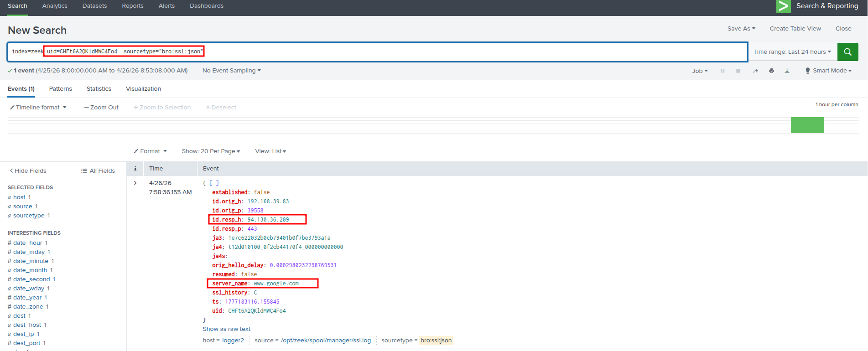The height and width of the screenshot is (351, 868).
Task: Click the Search & Reporting app logo
Action: tap(784, 6)
